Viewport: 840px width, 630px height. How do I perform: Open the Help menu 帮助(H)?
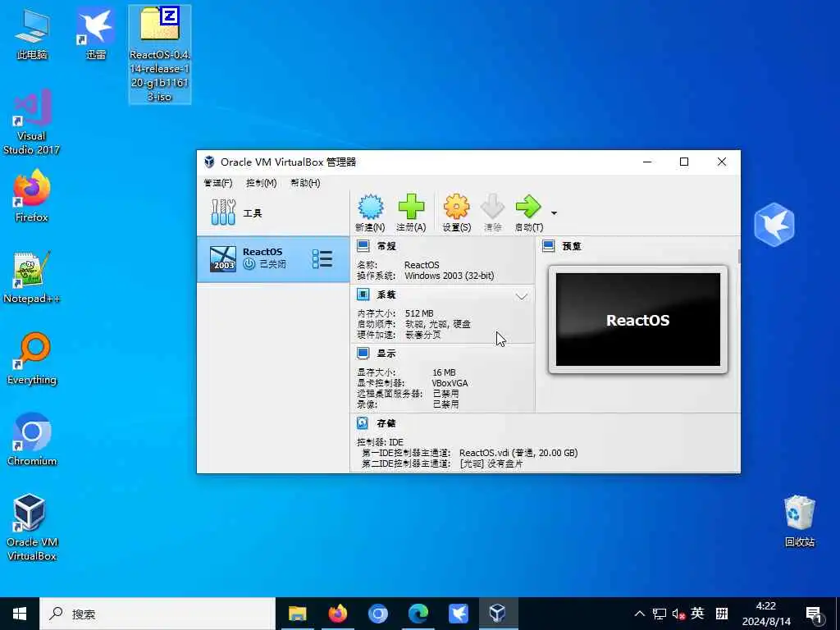click(x=305, y=183)
